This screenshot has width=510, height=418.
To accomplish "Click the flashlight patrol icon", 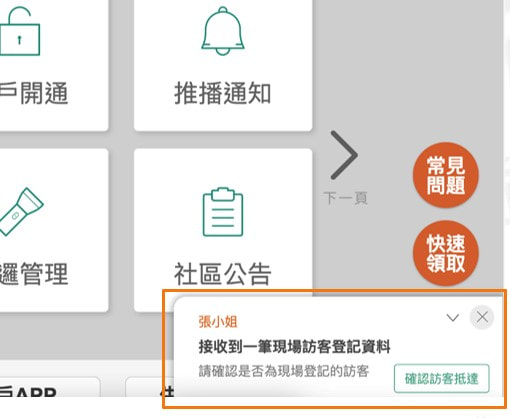I will (x=20, y=212).
